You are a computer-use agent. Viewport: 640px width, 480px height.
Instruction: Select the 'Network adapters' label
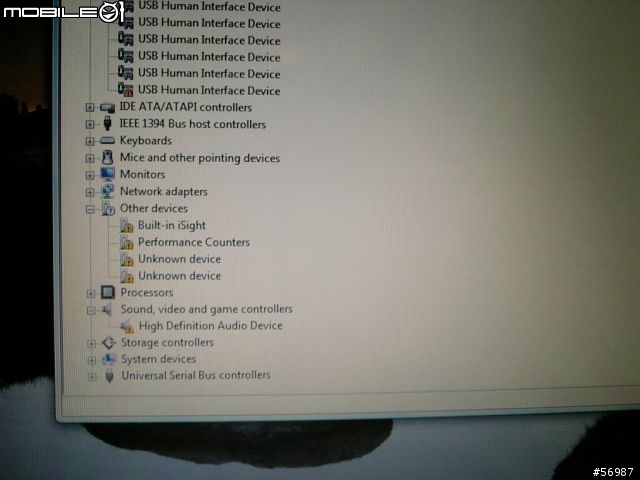(164, 191)
